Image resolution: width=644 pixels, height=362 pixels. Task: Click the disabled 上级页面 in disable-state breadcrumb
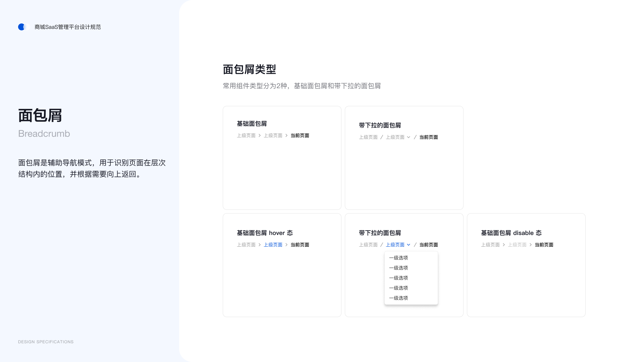(517, 245)
